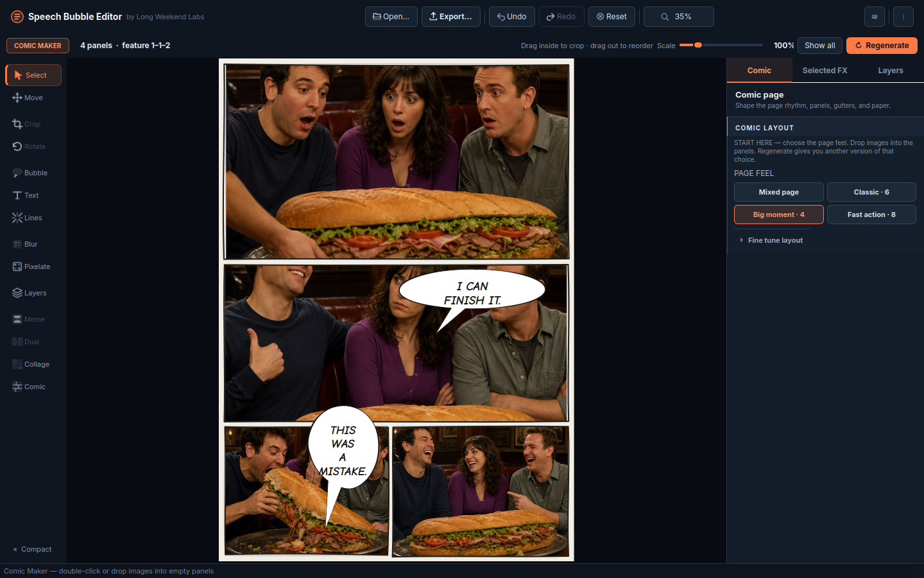Choose Big moment · 4 page feel

779,215
